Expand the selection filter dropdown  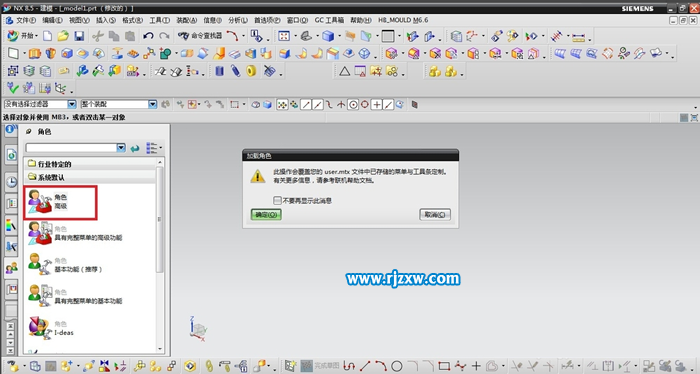72,104
